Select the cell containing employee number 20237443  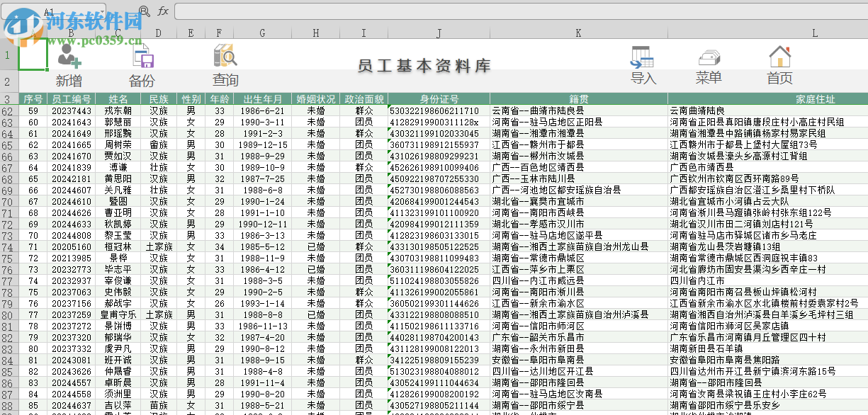point(73,110)
